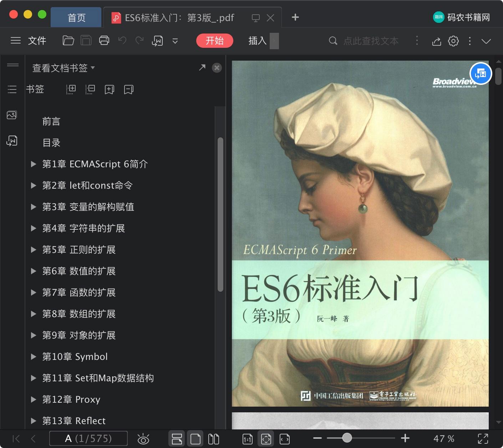Viewport: 503px width, 448px height.
Task: Expand 第1章 ECMAScript 6简介
Action: [34, 164]
